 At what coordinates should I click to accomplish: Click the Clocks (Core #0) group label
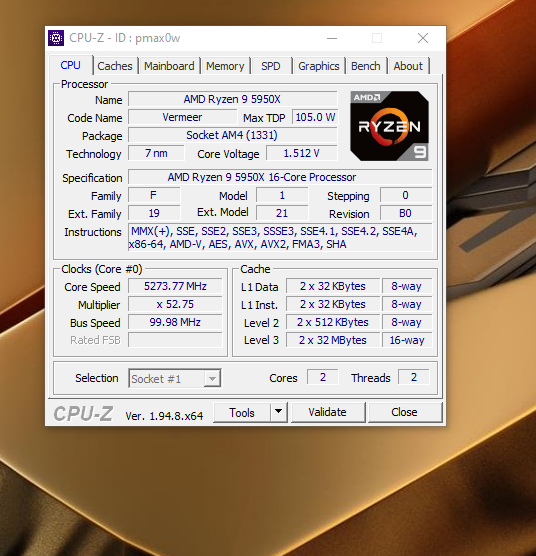pos(102,269)
